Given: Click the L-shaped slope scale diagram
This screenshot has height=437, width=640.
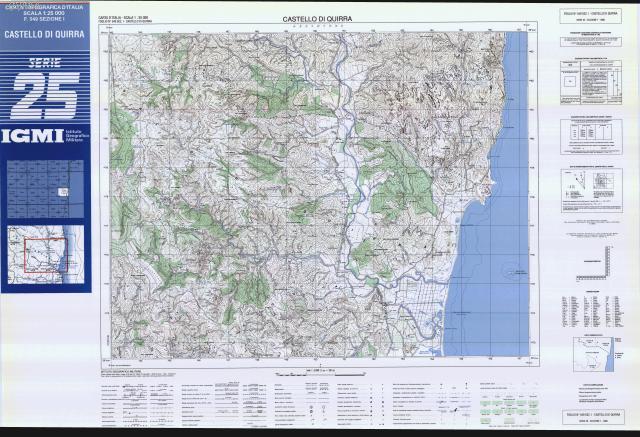Looking at the screenshot, I should pyautogui.click(x=594, y=263).
